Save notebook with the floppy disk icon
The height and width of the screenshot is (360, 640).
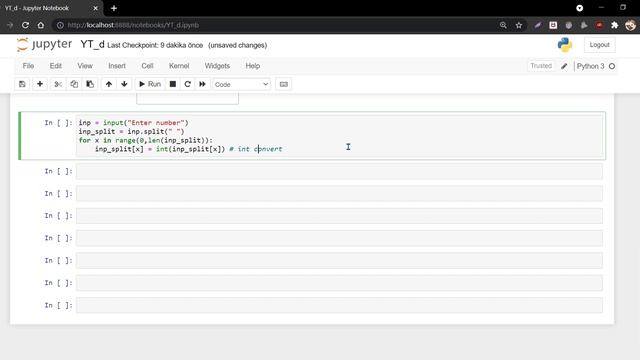[x=22, y=84]
